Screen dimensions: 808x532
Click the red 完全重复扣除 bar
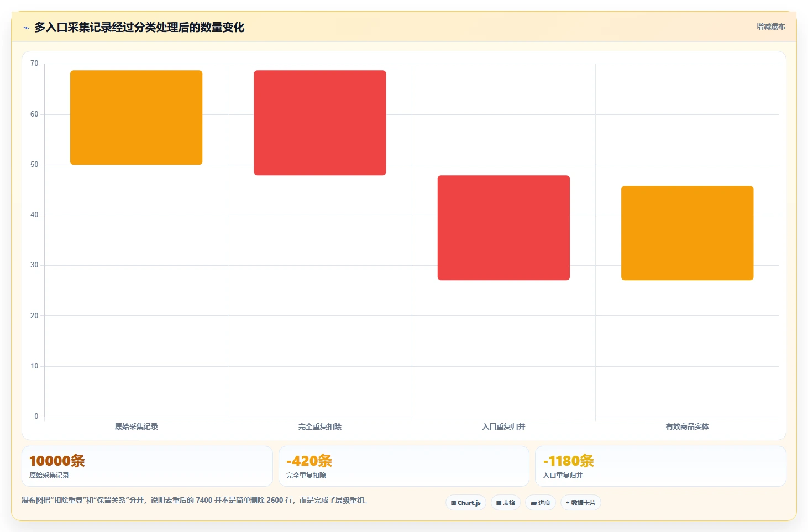(x=320, y=123)
